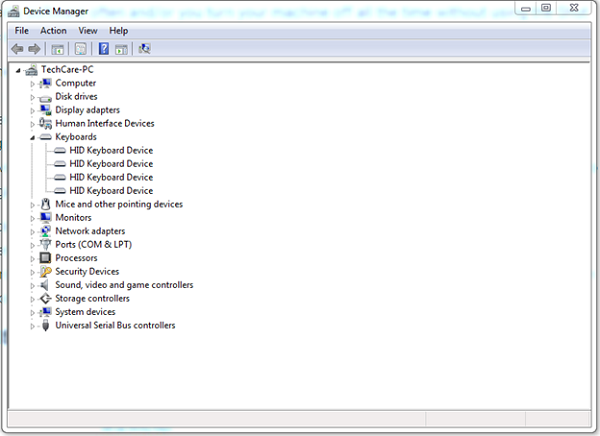Click the Back arrow toolbar icon
The image size is (600, 436).
pos(17,48)
